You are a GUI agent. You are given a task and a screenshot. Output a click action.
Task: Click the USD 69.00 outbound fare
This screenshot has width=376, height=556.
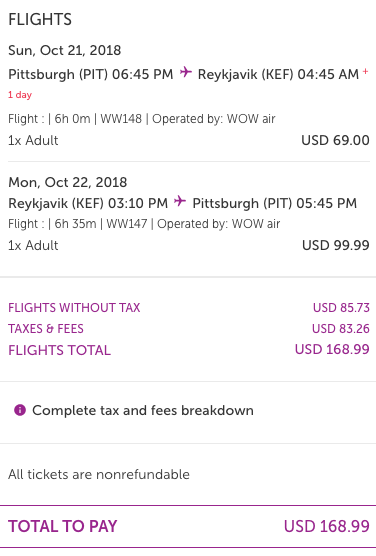pyautogui.click(x=335, y=140)
